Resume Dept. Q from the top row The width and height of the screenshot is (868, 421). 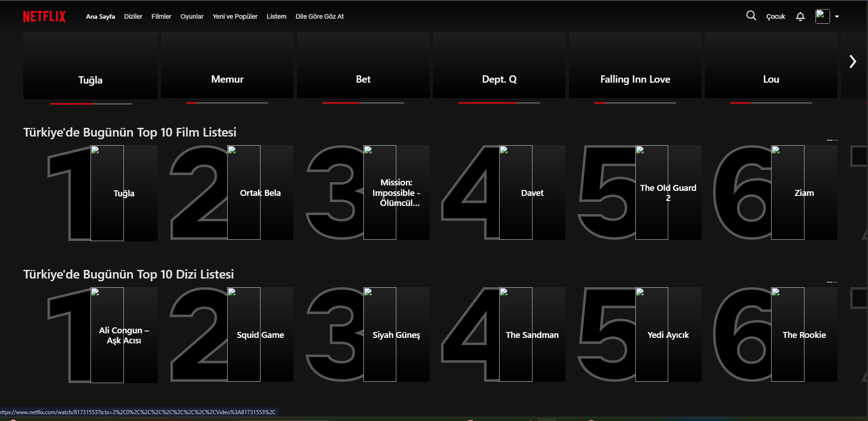click(499, 65)
